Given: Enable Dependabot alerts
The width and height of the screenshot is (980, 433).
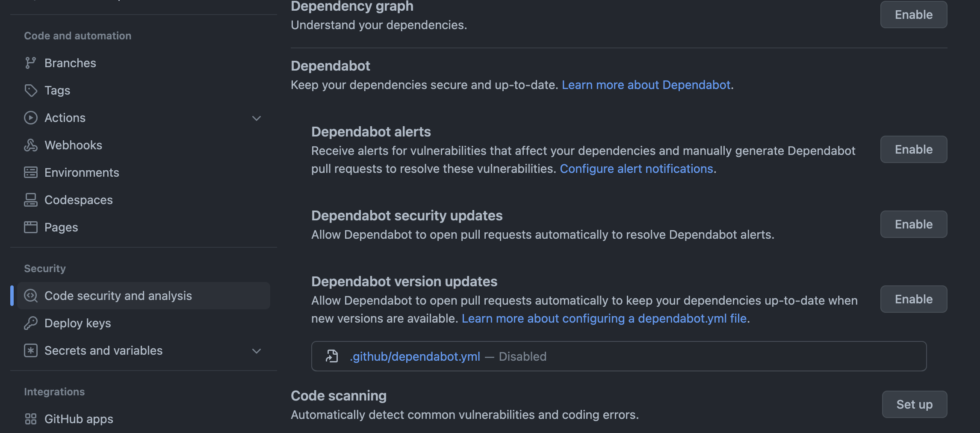Looking at the screenshot, I should pyautogui.click(x=913, y=149).
